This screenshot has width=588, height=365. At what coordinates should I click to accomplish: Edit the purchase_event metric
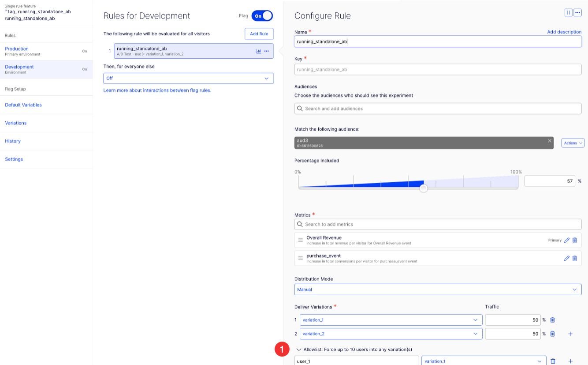pos(567,258)
